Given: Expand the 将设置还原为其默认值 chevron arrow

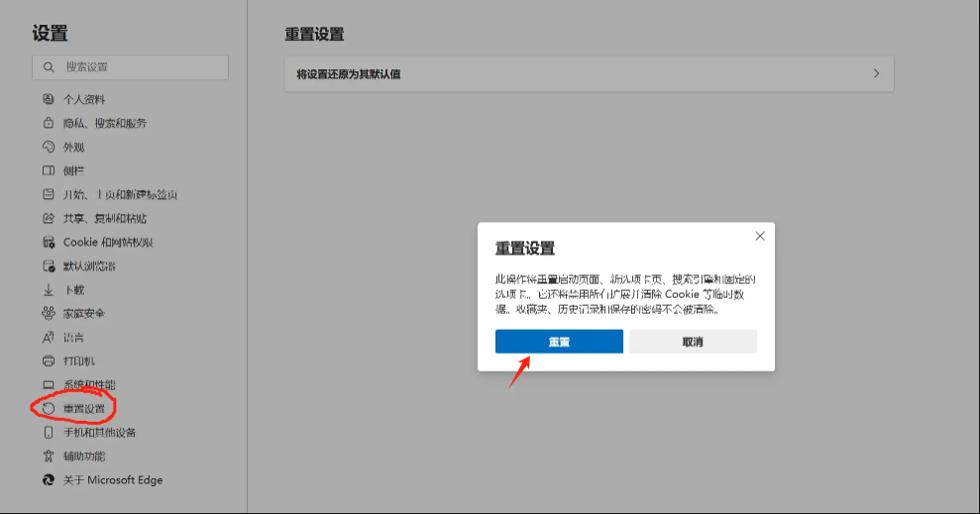Looking at the screenshot, I should tap(876, 73).
